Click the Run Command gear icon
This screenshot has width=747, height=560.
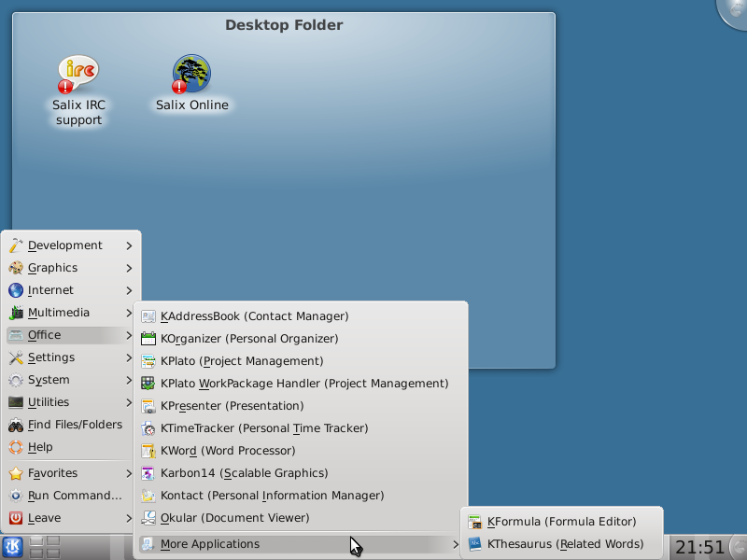pos(16,496)
